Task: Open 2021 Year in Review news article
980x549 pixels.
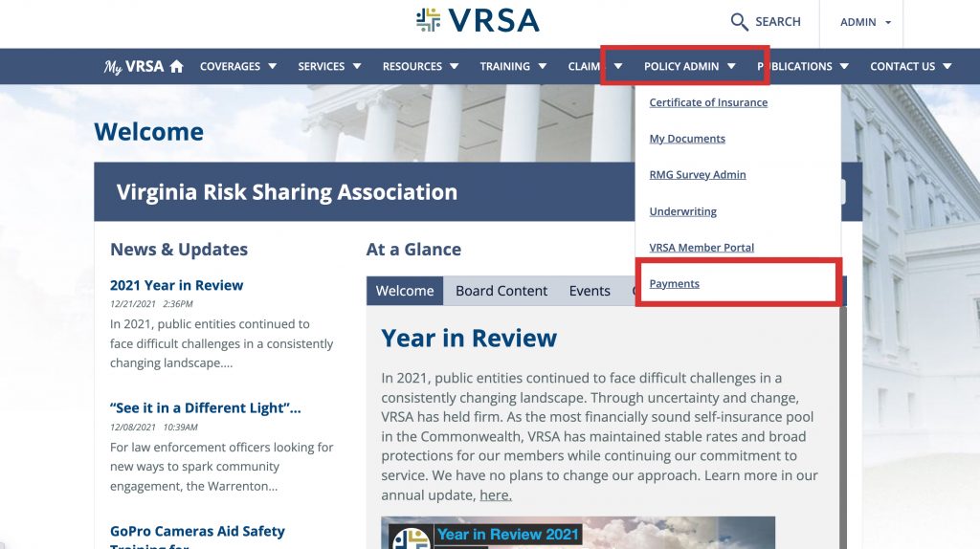Action: coord(176,285)
